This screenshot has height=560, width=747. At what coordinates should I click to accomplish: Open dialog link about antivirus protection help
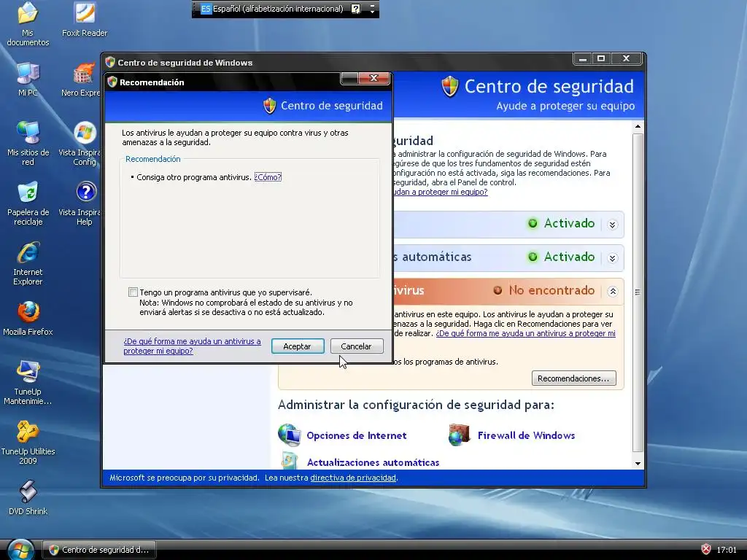click(x=192, y=346)
